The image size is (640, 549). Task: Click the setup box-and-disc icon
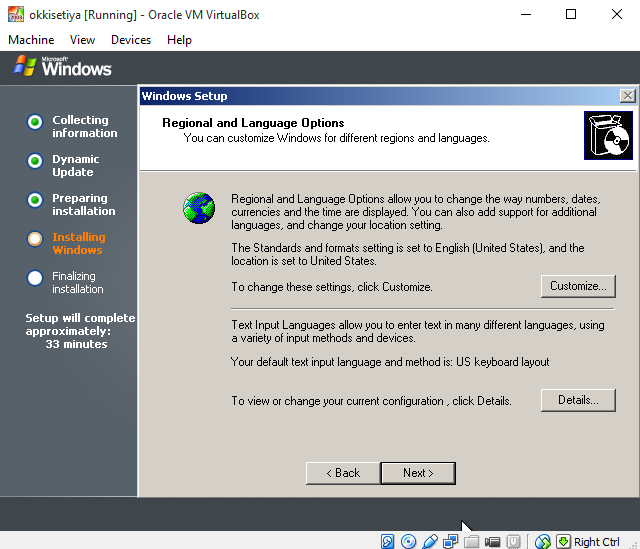pos(608,136)
